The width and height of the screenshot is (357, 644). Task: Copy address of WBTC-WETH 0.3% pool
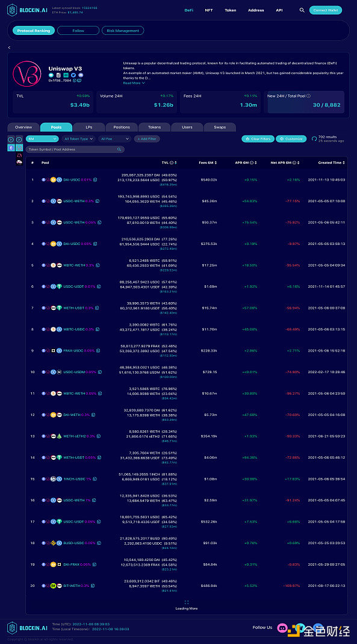tap(99, 265)
